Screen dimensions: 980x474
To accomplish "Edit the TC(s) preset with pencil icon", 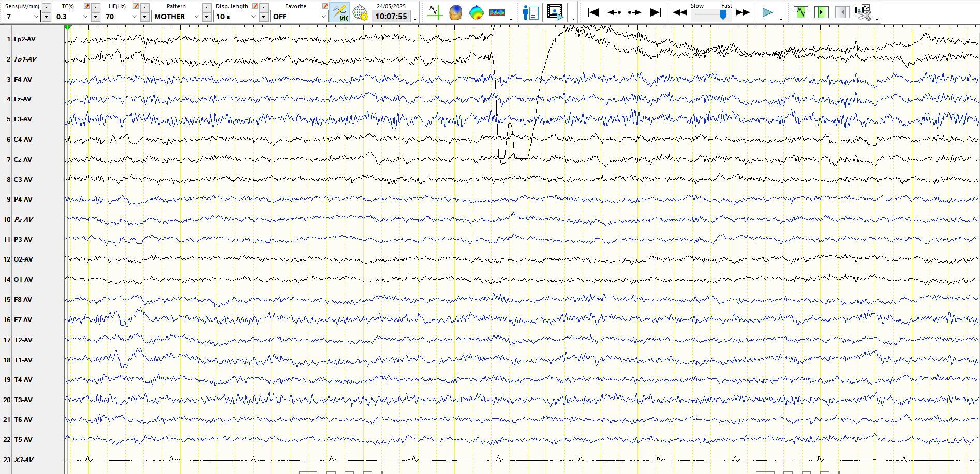I will tap(86, 6).
